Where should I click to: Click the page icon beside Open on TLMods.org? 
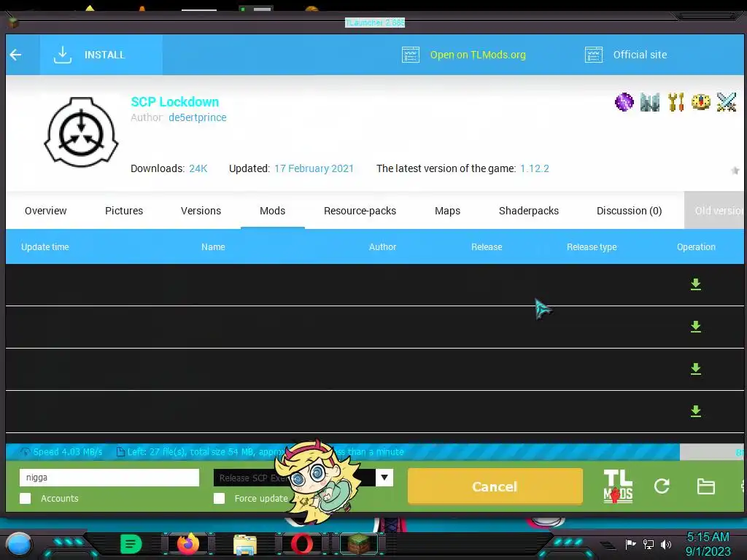pos(410,55)
